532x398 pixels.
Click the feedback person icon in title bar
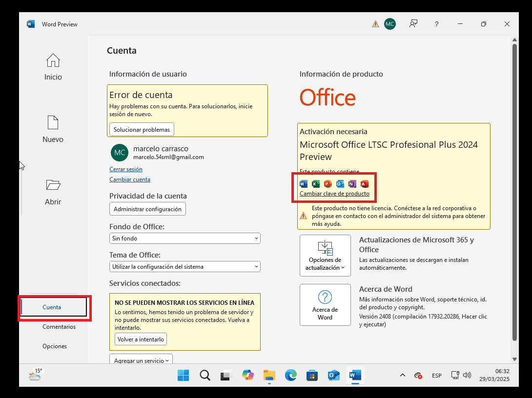413,24
